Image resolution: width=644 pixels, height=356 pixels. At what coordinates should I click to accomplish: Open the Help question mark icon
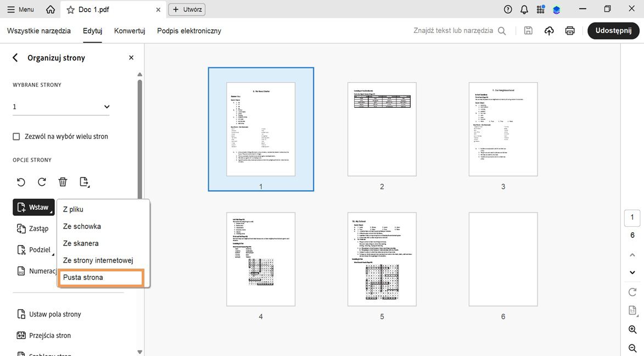[508, 9]
